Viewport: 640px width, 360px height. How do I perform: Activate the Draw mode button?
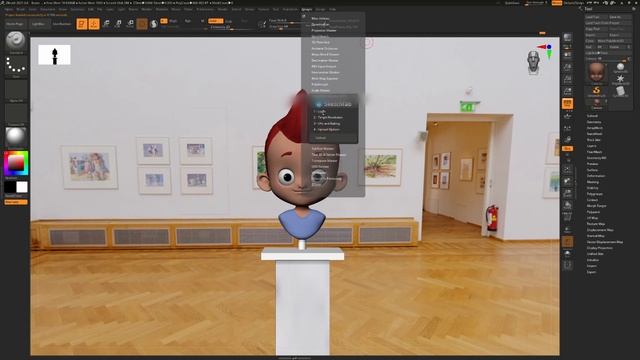click(94, 24)
